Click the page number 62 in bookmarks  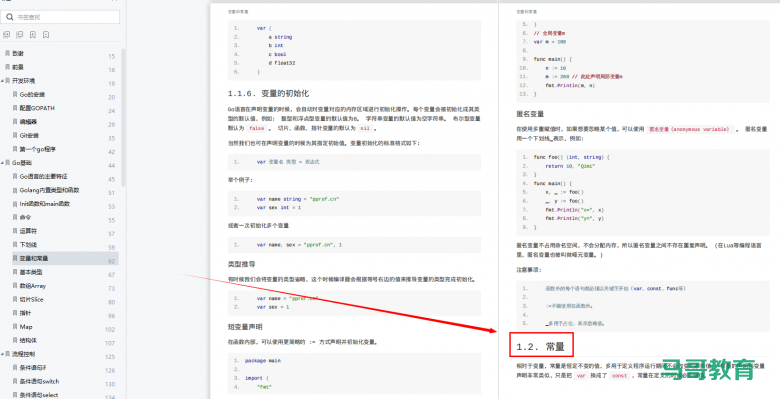pyautogui.click(x=111, y=261)
